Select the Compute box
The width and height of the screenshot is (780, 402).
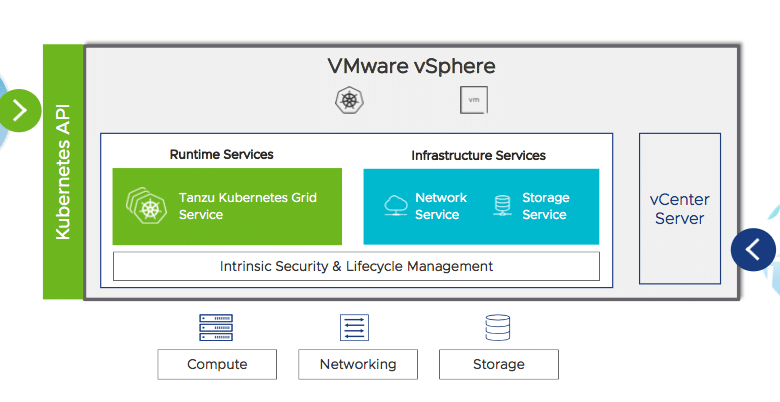click(217, 364)
